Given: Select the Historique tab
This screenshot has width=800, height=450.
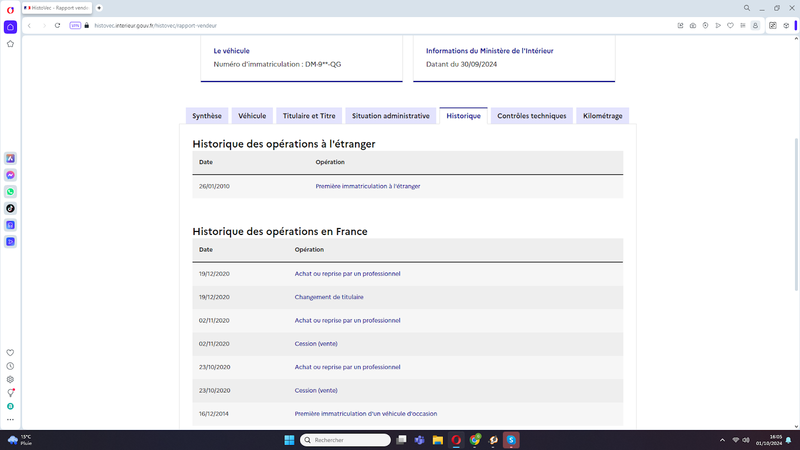Looking at the screenshot, I should tap(463, 116).
